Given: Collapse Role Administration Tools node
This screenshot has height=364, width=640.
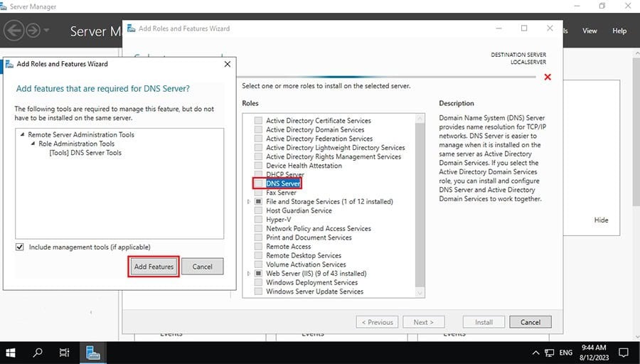Looking at the screenshot, I should pyautogui.click(x=33, y=143).
